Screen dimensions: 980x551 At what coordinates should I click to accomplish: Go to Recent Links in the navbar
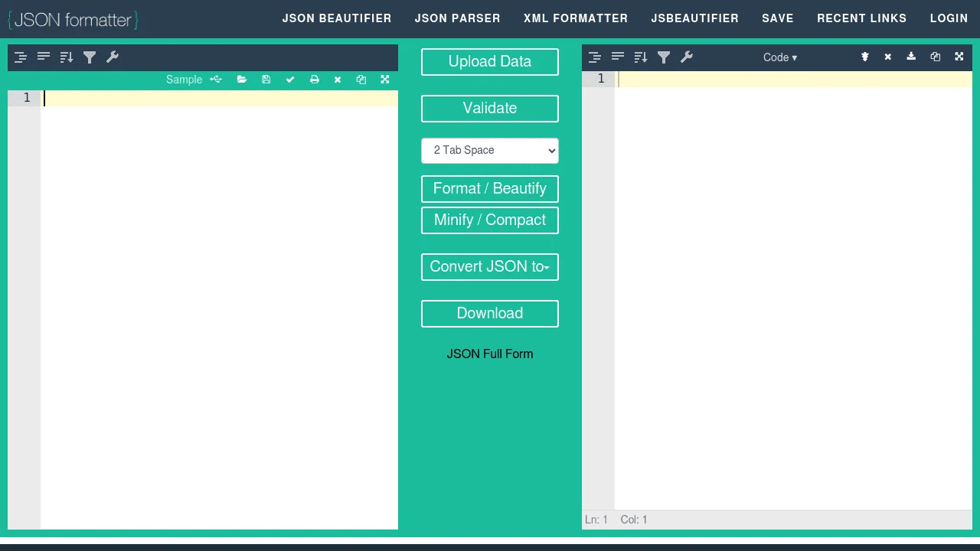point(861,18)
